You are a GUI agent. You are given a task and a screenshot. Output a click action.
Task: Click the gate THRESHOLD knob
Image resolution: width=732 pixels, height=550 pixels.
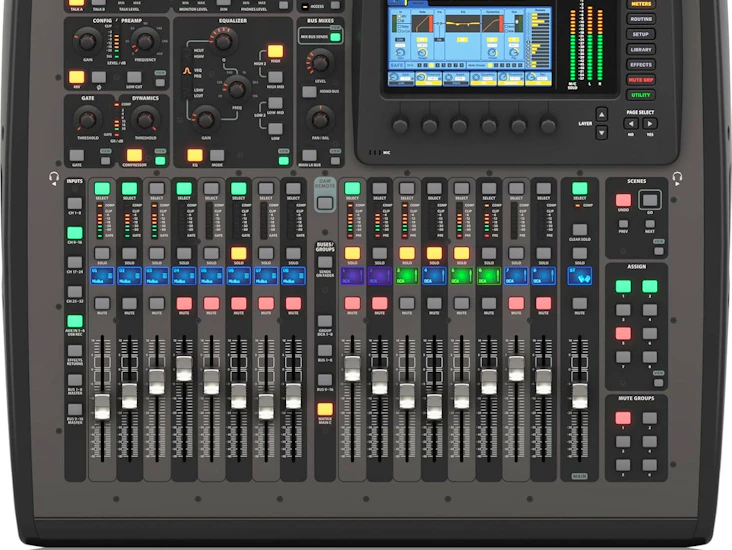click(87, 120)
